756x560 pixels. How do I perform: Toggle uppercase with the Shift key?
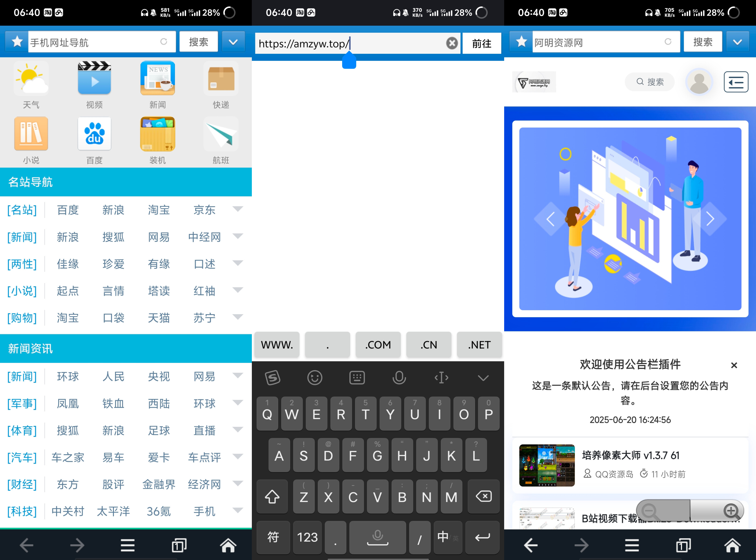(272, 496)
